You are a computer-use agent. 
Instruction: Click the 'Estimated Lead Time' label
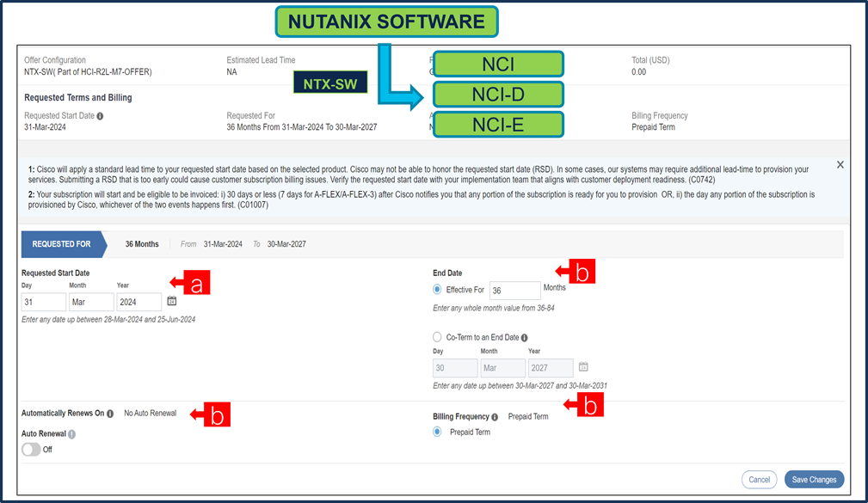261,60
